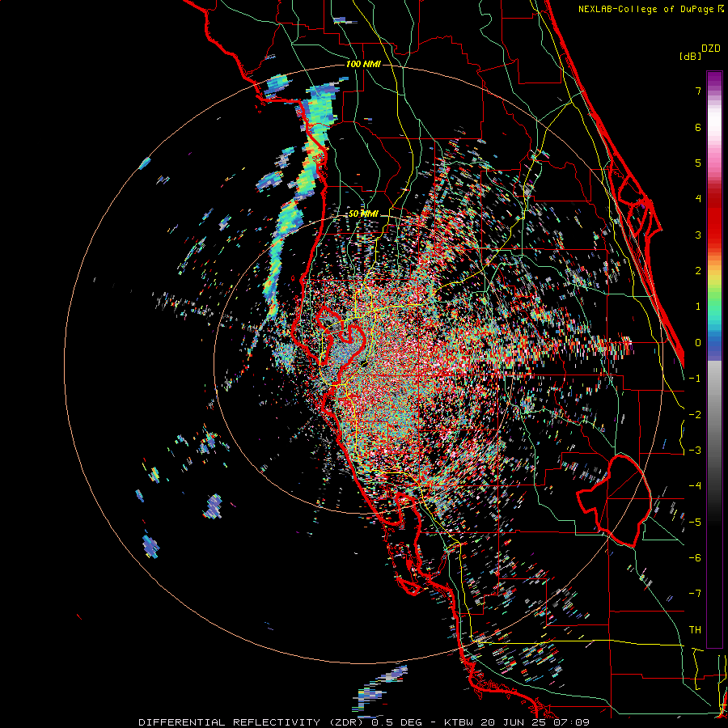Screen dimensions: 728x728
Task: Click the ZDR color scale bar
Action: [x=714, y=359]
